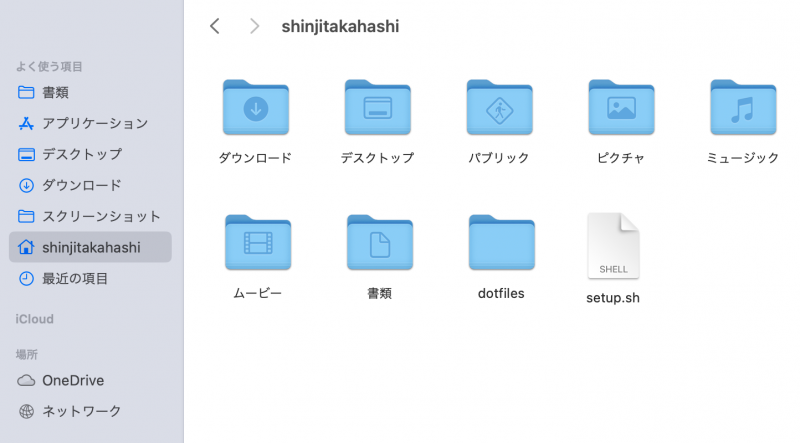Select shinjitakahashi home in sidebar
This screenshot has height=443, width=800.
[90, 247]
